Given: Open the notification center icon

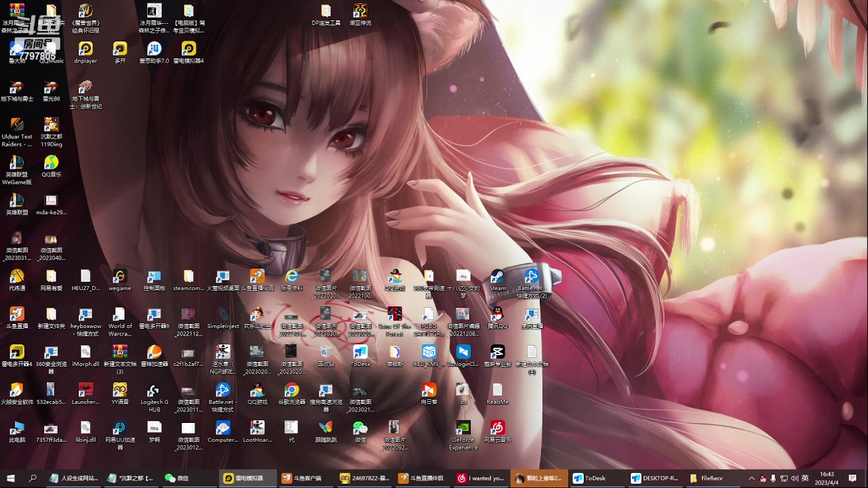Looking at the screenshot, I should click(852, 479).
